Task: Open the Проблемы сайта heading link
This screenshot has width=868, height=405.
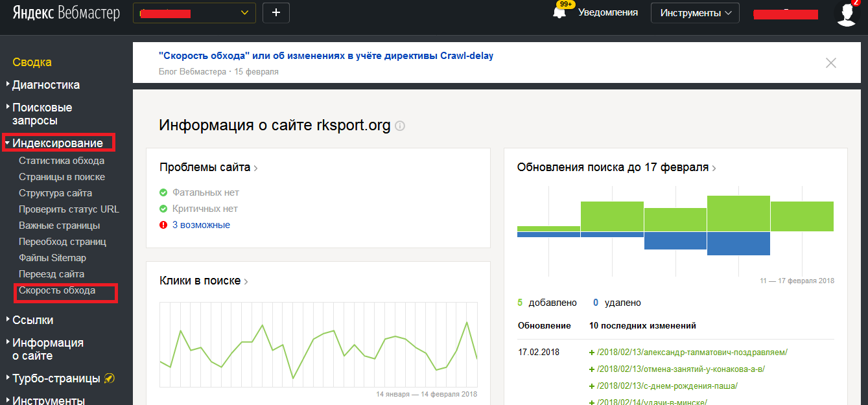Action: tap(209, 168)
